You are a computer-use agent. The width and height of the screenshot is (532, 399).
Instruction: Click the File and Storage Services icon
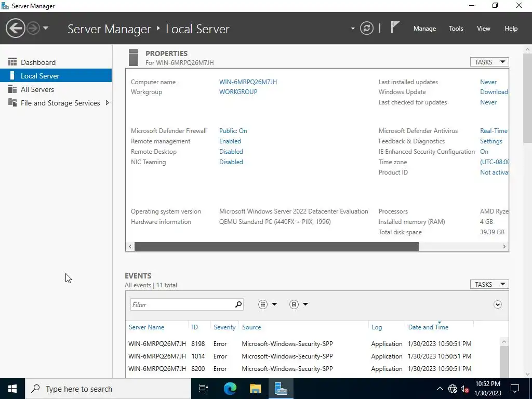(12, 102)
